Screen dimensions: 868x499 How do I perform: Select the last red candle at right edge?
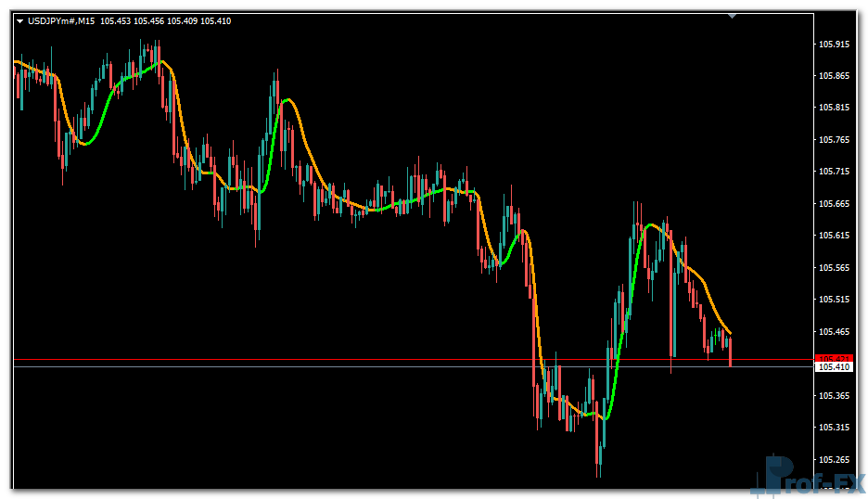pyautogui.click(x=731, y=352)
